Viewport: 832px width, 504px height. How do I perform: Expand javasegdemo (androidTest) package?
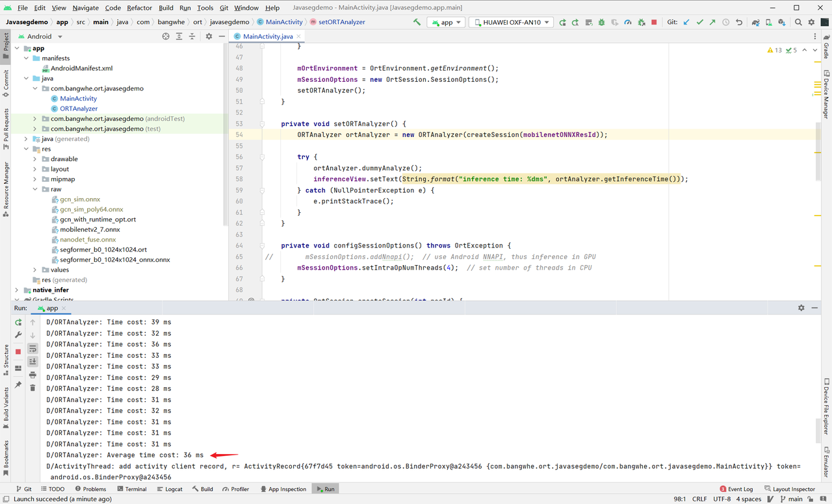click(x=35, y=119)
